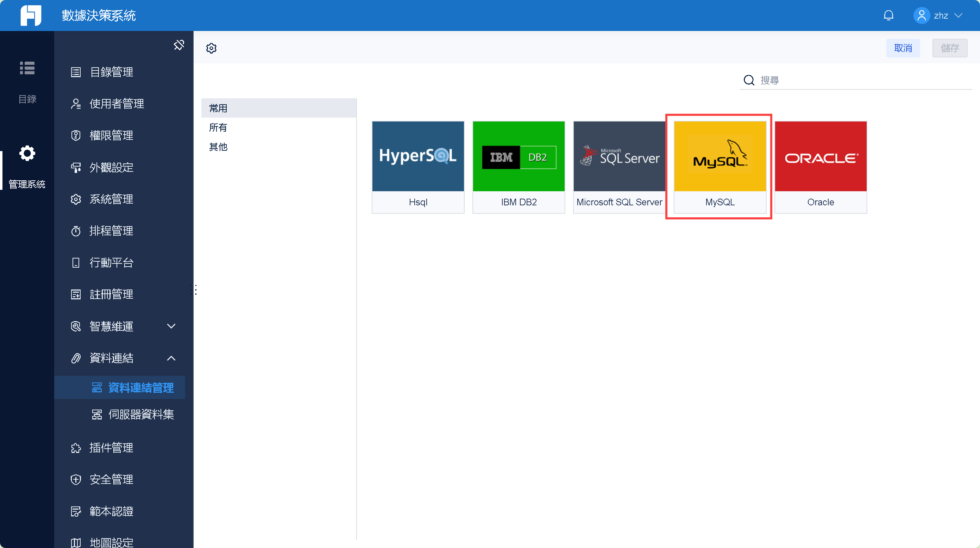Click the notification bell icon
This screenshot has width=980, height=548.
click(888, 15)
